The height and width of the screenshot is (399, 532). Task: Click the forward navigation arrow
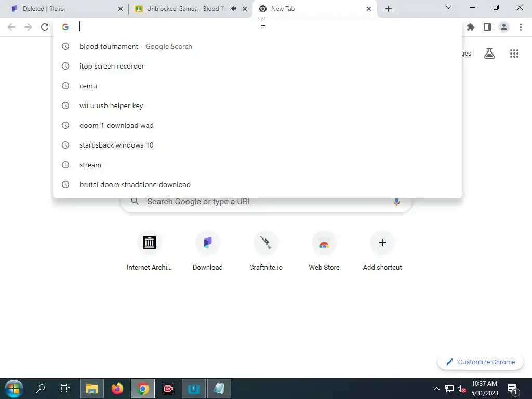(x=28, y=27)
